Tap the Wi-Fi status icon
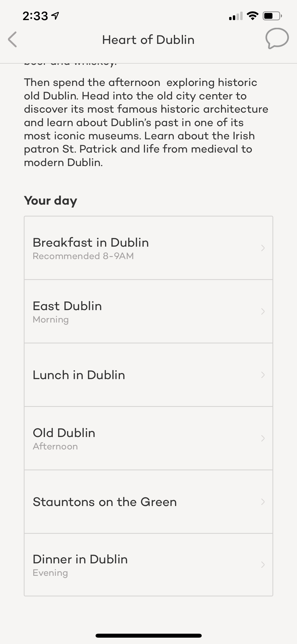Viewport: 297px width, 644px height. [x=252, y=16]
